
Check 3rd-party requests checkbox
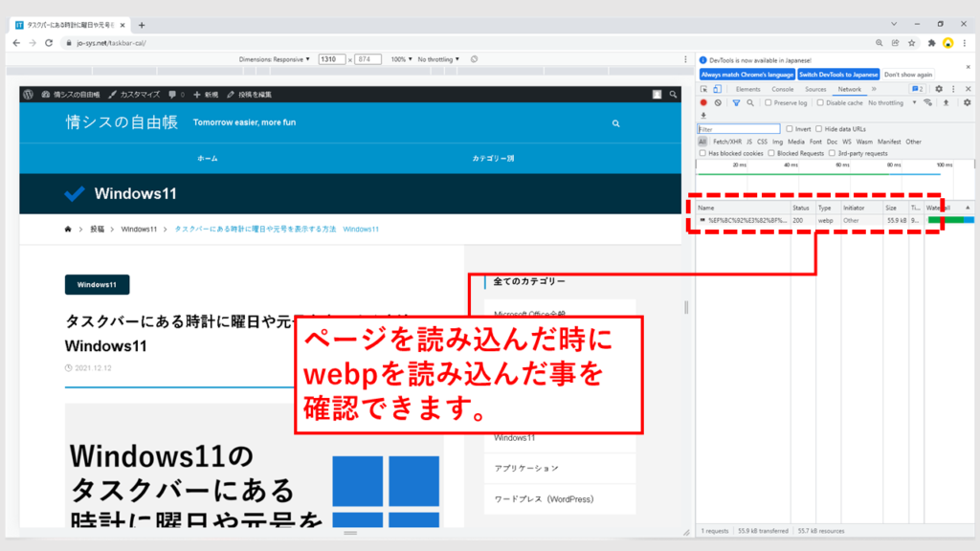[x=832, y=153]
